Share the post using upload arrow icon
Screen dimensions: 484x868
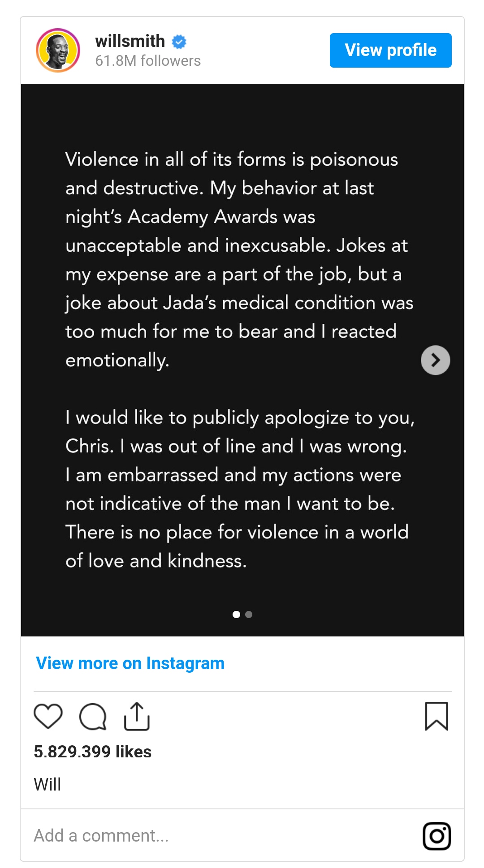point(137,716)
